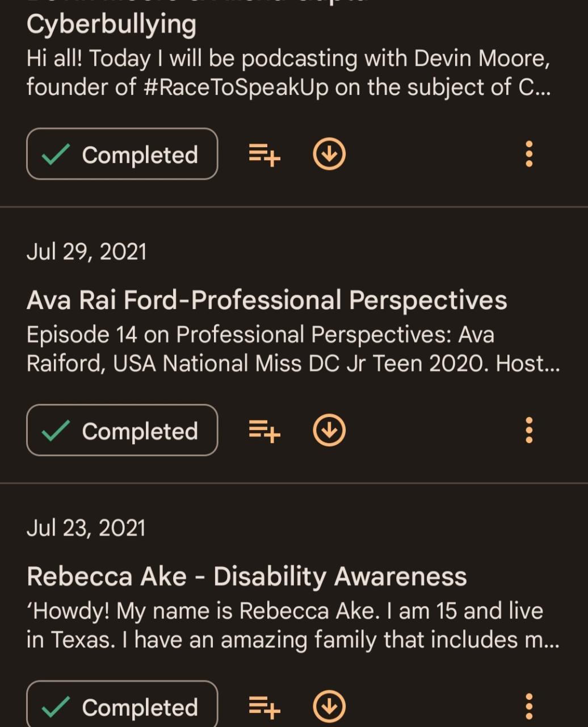Viewport: 588px width, 727px height.
Task: Add Cyberbullying episode to queue
Action: 264,154
